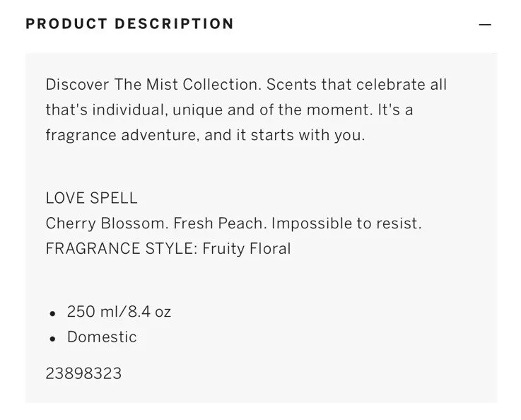This screenshot has height=420, width=521.
Task: Click the Domestic list item
Action: (x=102, y=337)
